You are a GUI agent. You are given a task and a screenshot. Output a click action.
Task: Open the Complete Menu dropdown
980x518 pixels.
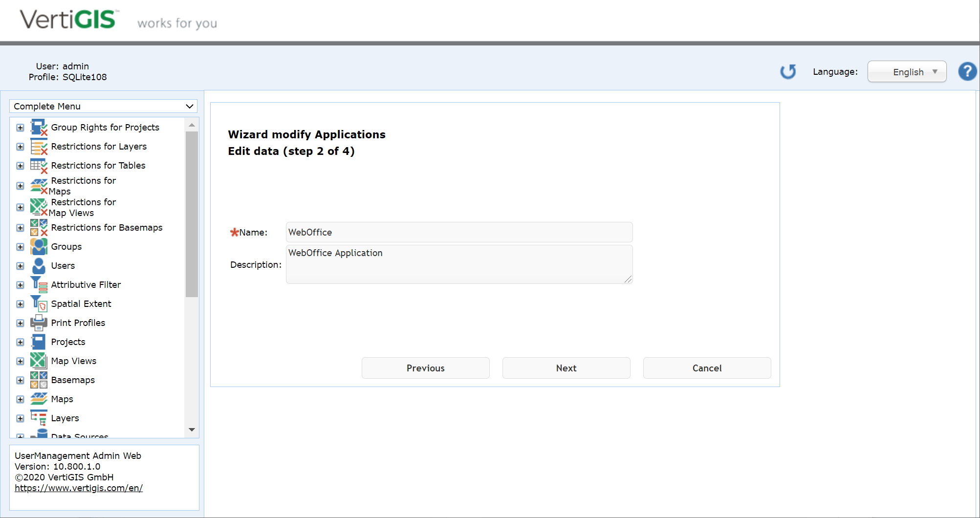[103, 106]
